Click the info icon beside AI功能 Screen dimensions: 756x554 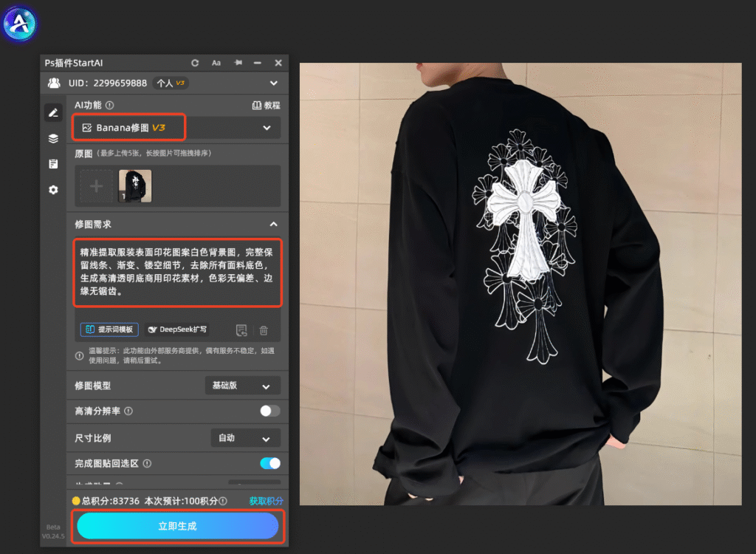(x=110, y=105)
